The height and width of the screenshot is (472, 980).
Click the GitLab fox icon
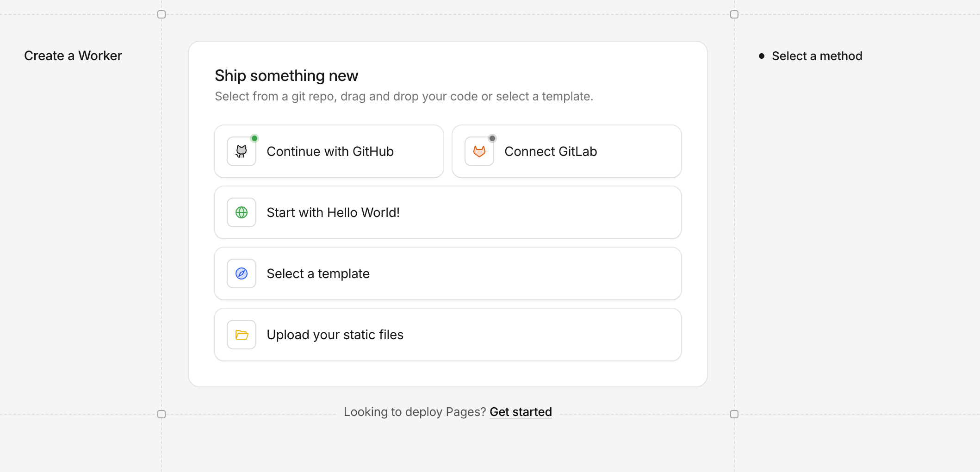tap(479, 151)
